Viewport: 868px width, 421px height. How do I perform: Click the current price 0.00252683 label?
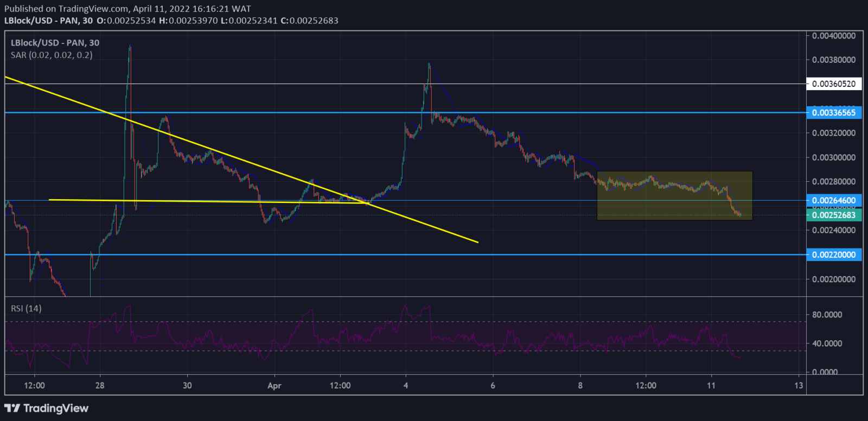coord(834,215)
